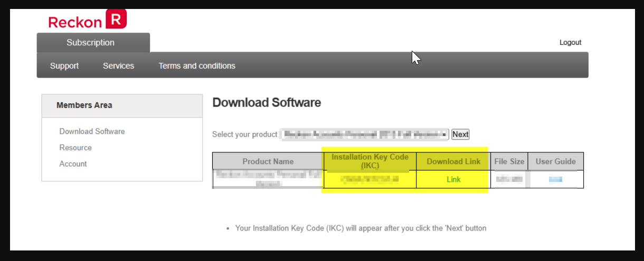Open Terms and conditions menu item
This screenshot has height=261, width=644.
point(197,66)
